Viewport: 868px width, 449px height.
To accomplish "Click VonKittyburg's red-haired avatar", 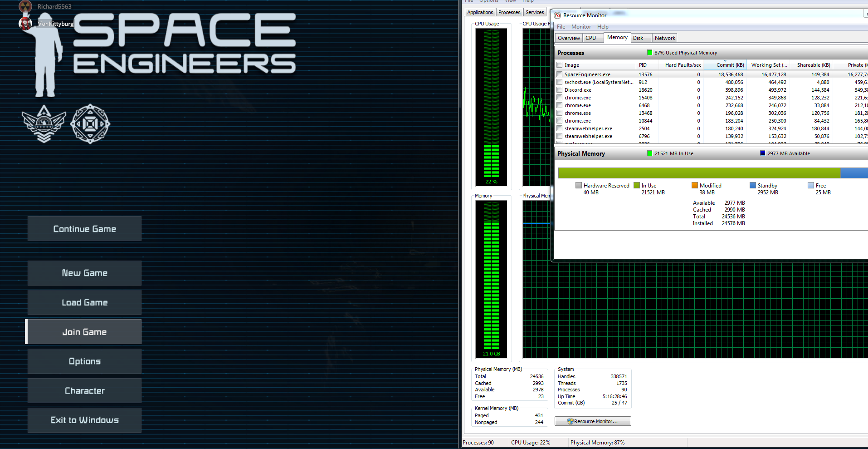I will pos(25,24).
